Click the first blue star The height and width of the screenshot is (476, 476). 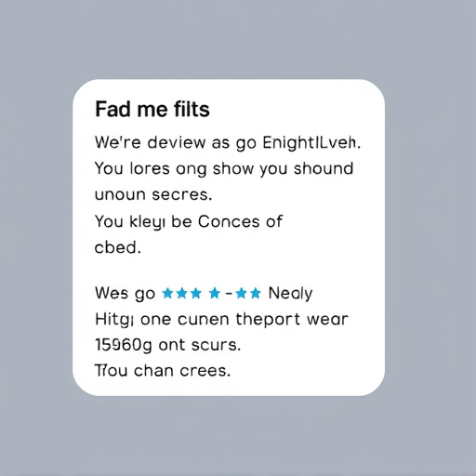click(x=167, y=293)
